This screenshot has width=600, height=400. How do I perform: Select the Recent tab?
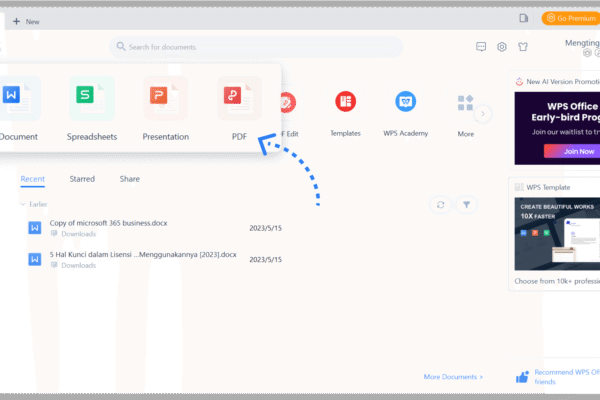click(33, 179)
